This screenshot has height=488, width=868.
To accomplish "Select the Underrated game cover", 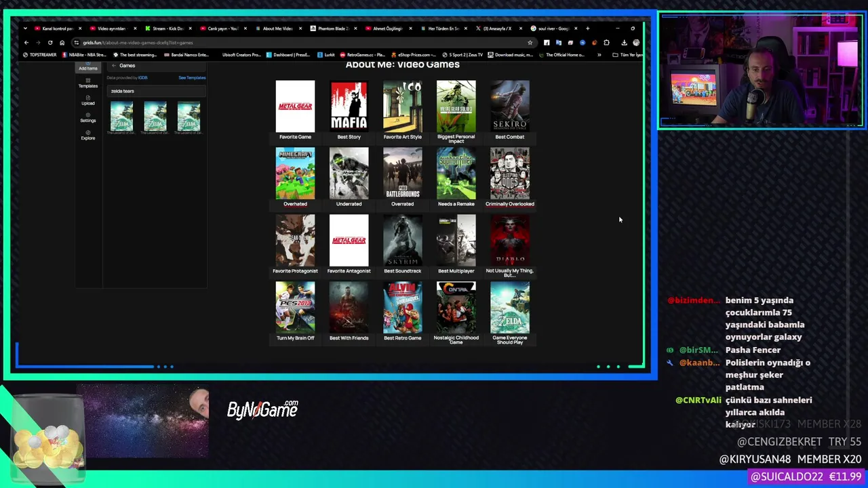I will pyautogui.click(x=349, y=174).
